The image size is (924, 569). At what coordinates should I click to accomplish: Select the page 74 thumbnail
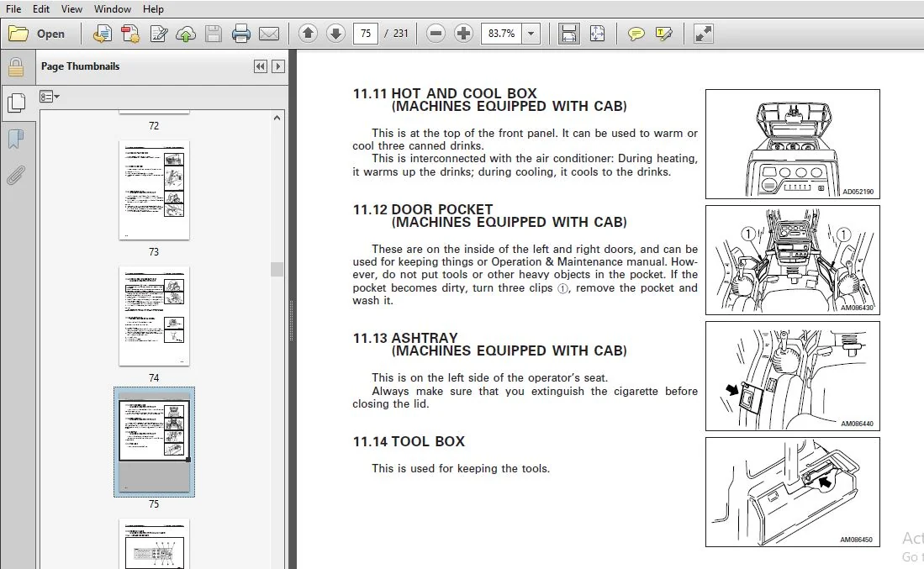tap(154, 316)
